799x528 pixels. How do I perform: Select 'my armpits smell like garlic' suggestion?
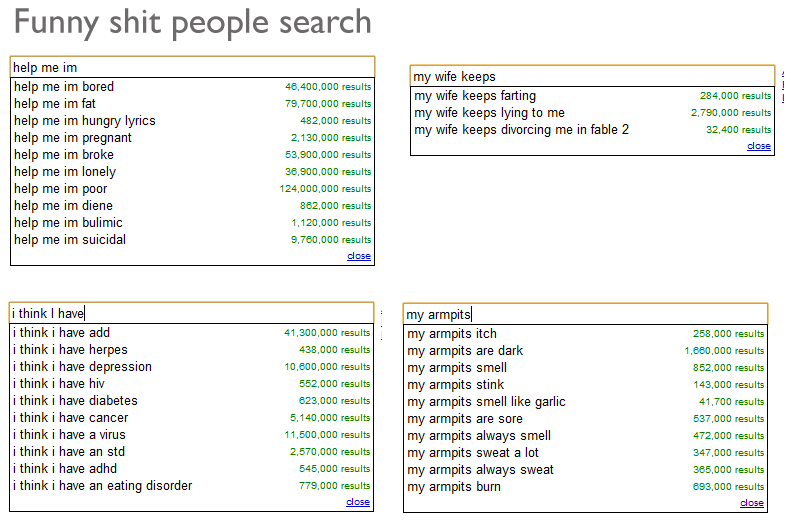pyautogui.click(x=486, y=402)
